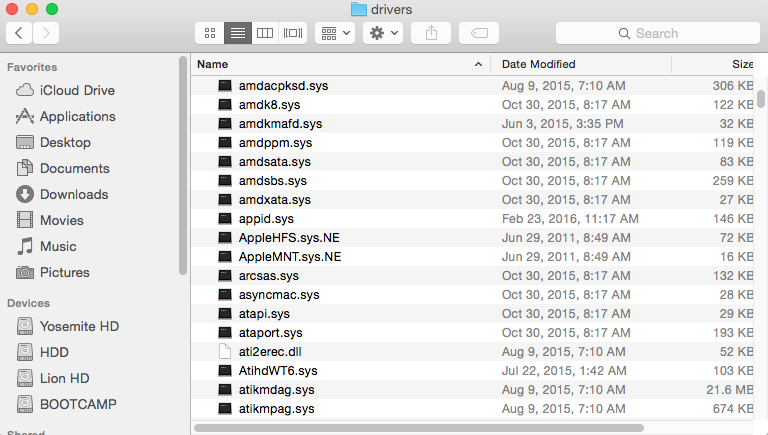
Task: Click the arcsas.sys file icon
Action: 225,276
